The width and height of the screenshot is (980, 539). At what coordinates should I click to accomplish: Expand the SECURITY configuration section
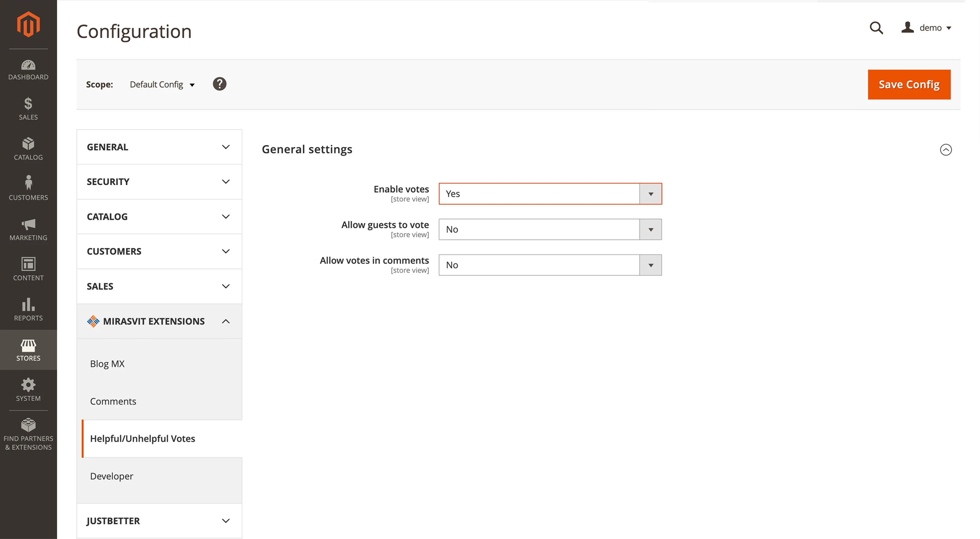pyautogui.click(x=159, y=181)
